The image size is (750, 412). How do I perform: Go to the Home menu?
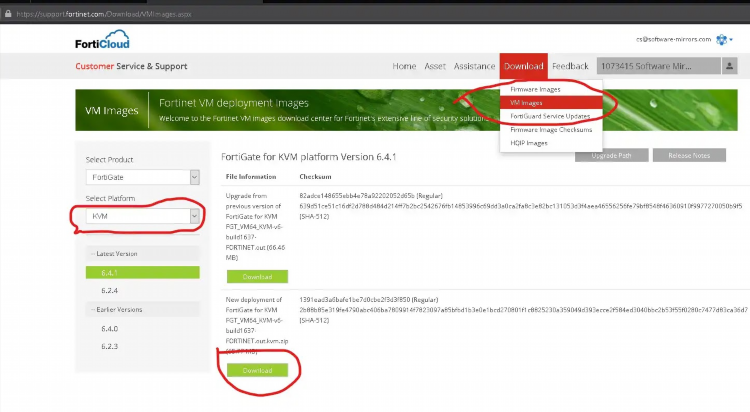(x=404, y=66)
